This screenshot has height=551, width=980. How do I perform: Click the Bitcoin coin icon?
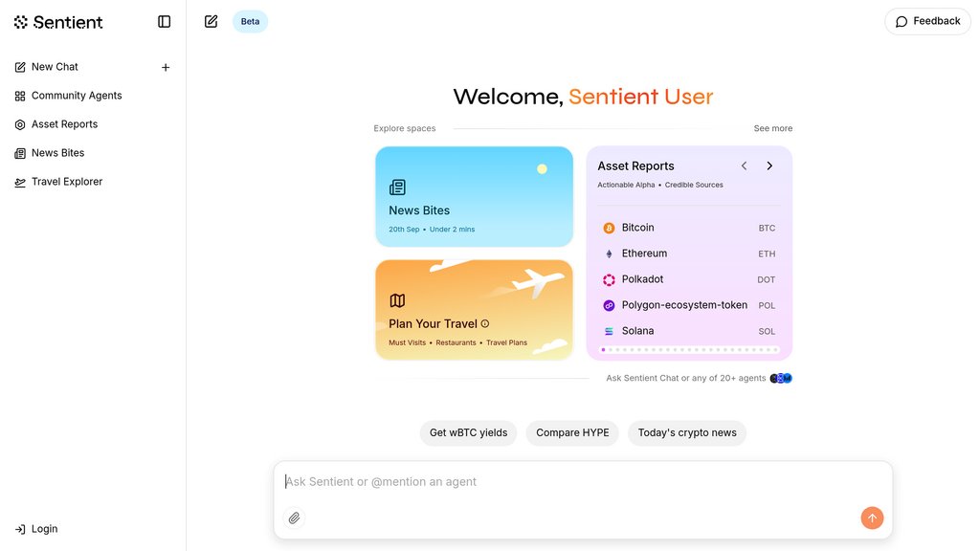pyautogui.click(x=609, y=228)
